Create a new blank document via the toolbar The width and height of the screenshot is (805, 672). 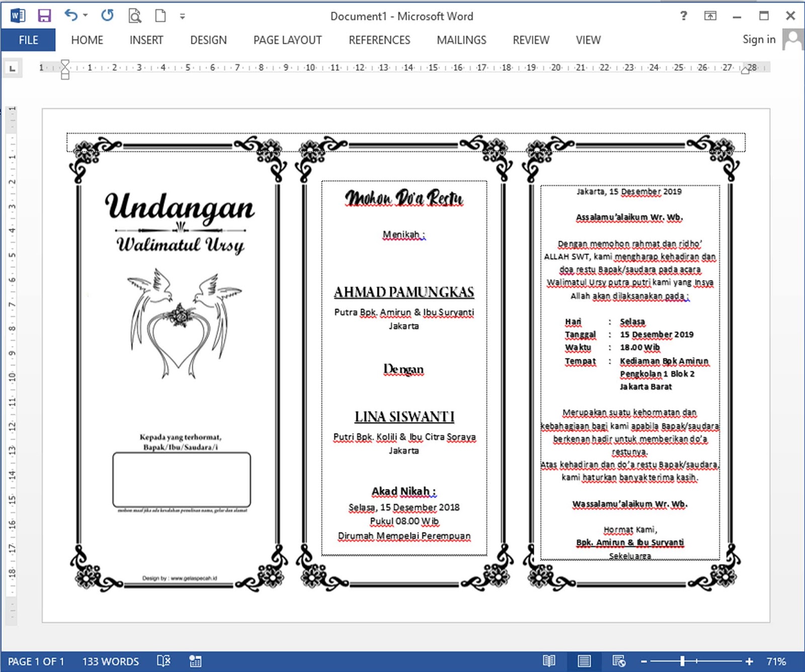[160, 16]
